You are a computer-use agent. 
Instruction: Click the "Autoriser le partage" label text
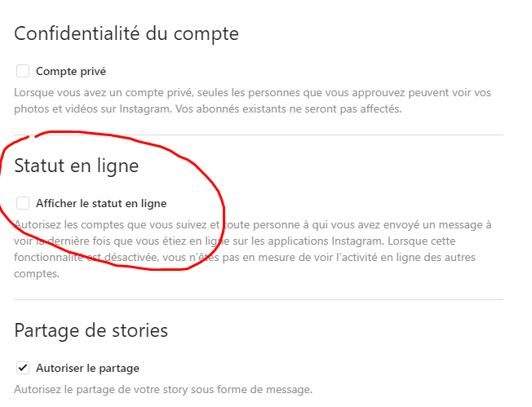tap(87, 368)
